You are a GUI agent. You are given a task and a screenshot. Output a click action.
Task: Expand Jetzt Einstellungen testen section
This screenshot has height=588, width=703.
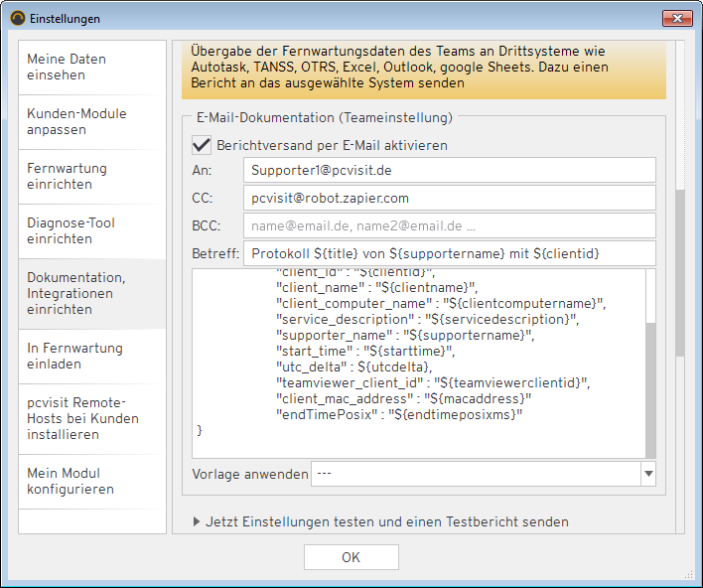(x=197, y=521)
